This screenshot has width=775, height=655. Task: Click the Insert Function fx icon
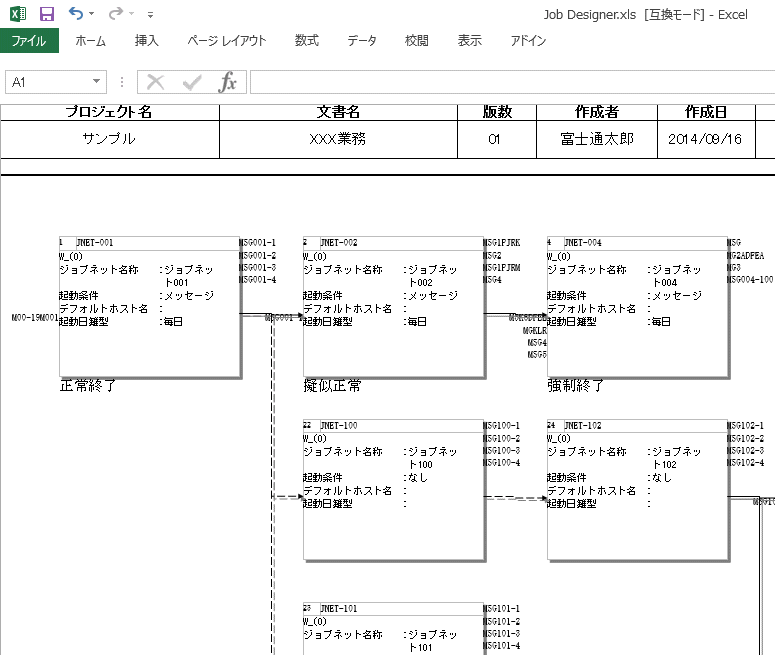228,82
